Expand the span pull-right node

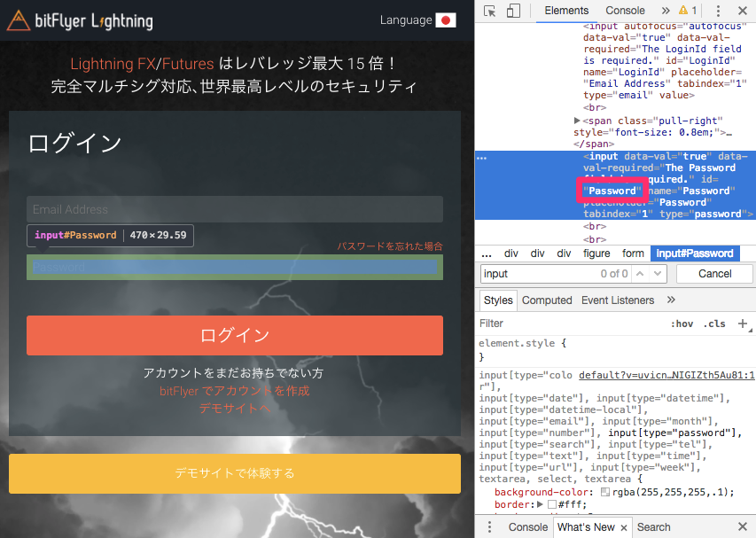(577, 121)
